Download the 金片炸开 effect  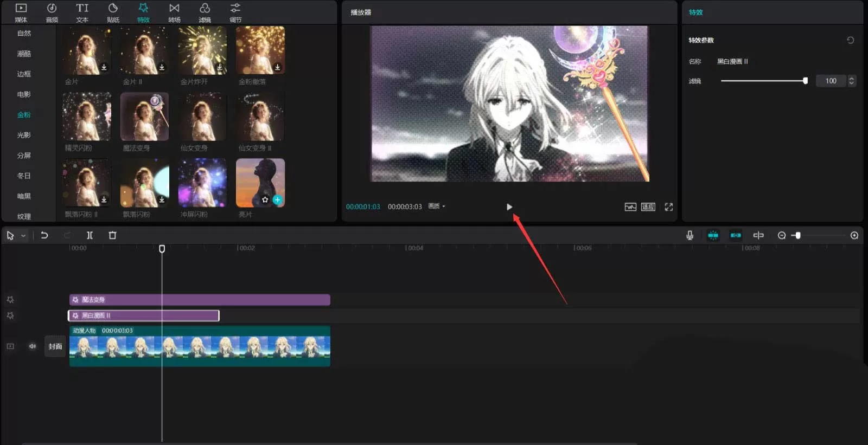coord(220,67)
